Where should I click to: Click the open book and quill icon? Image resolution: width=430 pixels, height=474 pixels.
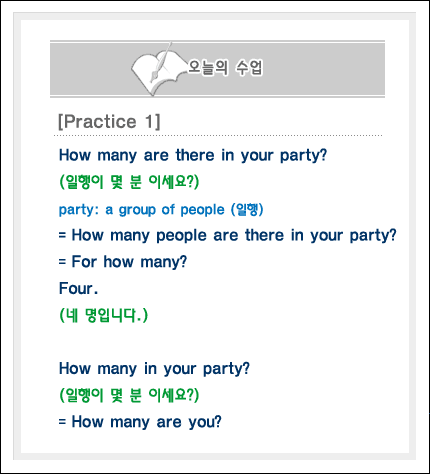pyautogui.click(x=159, y=69)
